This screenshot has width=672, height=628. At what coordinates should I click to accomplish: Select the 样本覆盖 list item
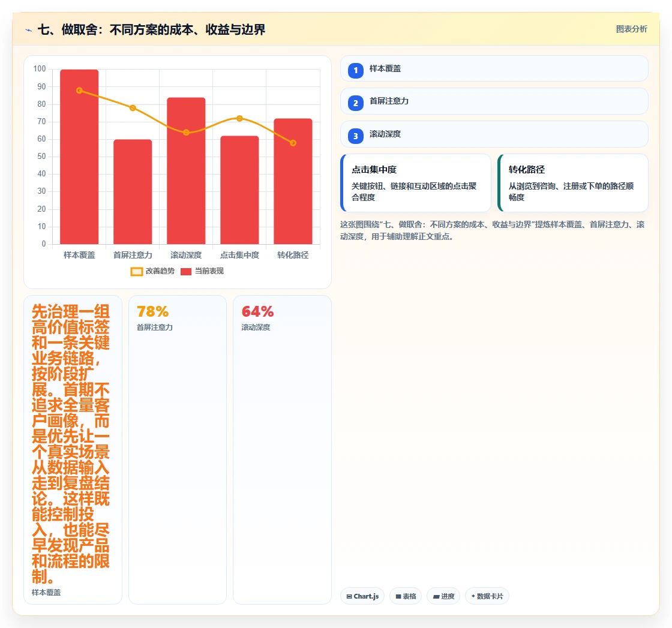pos(494,68)
